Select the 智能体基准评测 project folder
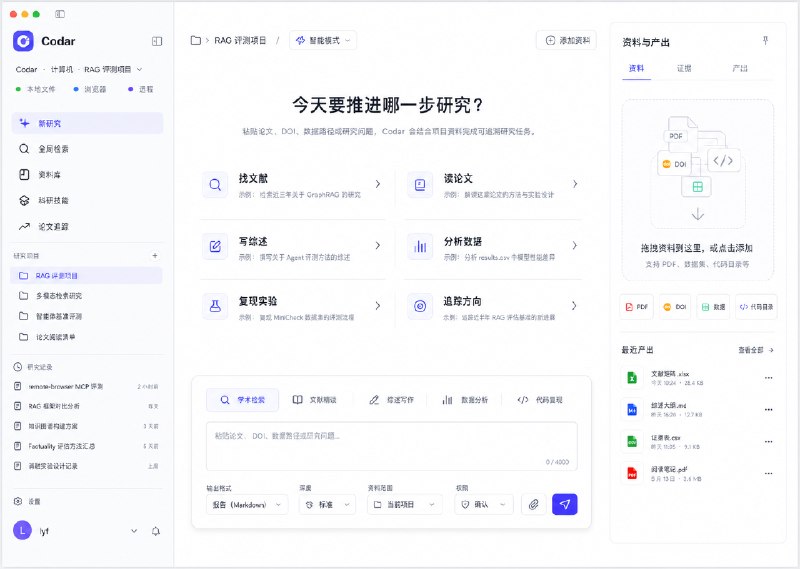The image size is (800, 569). [87, 316]
